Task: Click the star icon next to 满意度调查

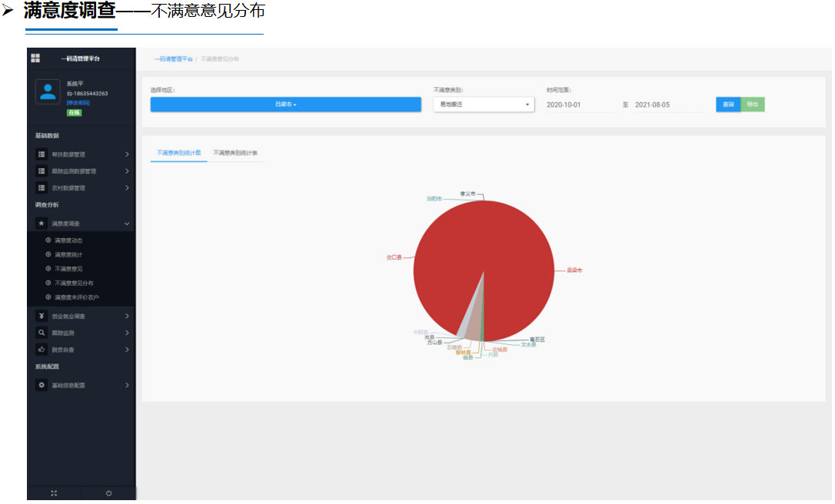Action: [42, 224]
